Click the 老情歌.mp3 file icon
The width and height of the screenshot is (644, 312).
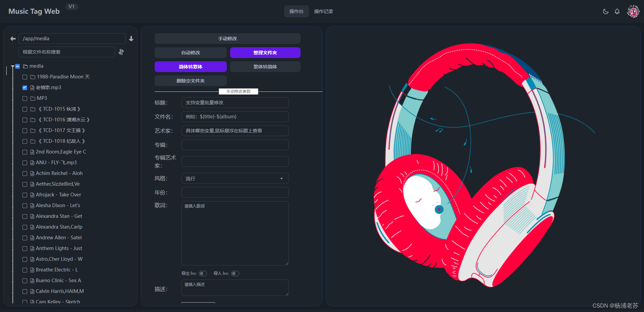click(33, 88)
